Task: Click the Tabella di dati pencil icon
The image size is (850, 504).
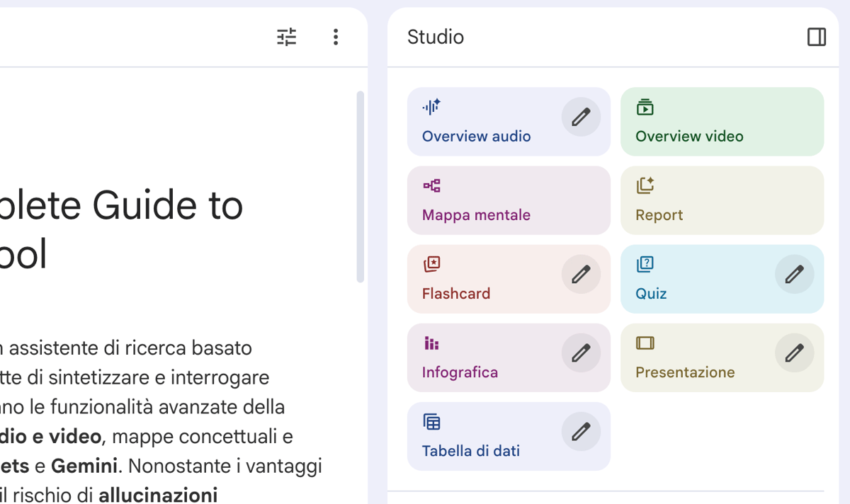Action: click(581, 431)
